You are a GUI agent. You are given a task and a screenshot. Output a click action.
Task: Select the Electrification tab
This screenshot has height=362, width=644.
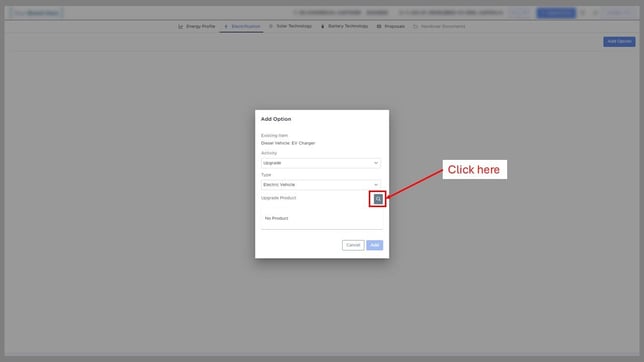point(242,26)
